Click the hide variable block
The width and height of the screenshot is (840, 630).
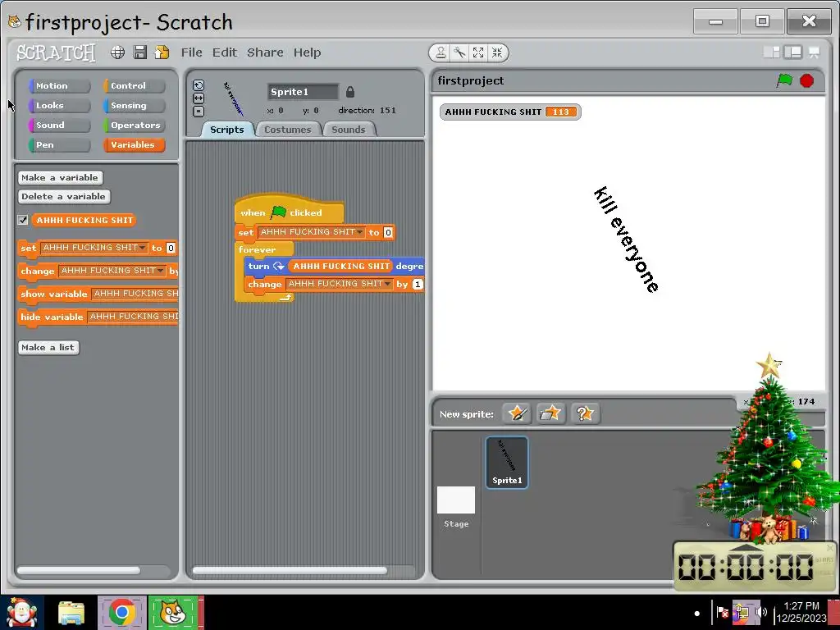tap(98, 317)
